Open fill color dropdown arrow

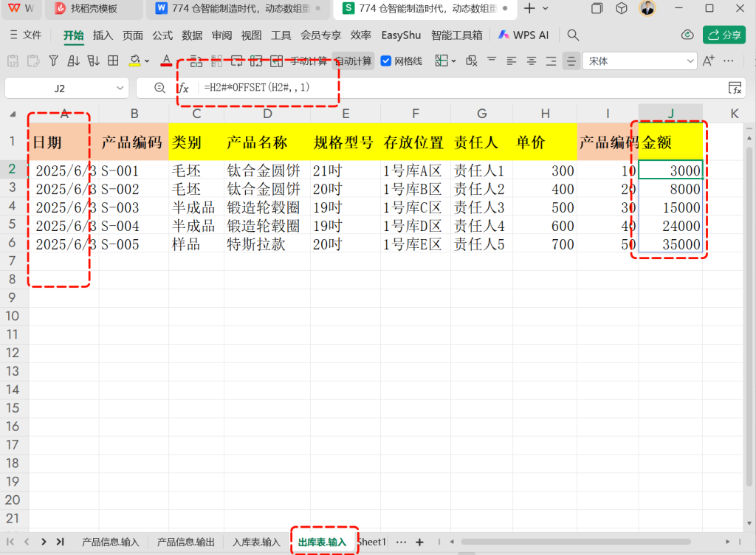(147, 61)
